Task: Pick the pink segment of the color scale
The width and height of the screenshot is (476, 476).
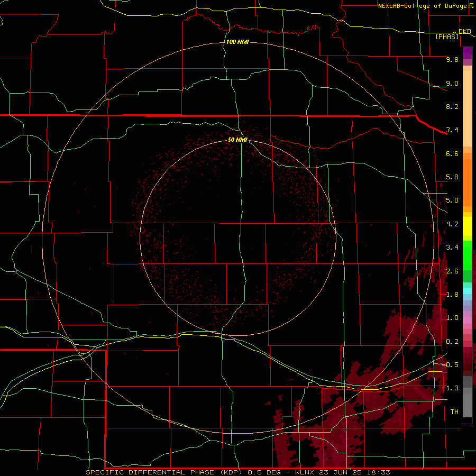Action: point(467,321)
